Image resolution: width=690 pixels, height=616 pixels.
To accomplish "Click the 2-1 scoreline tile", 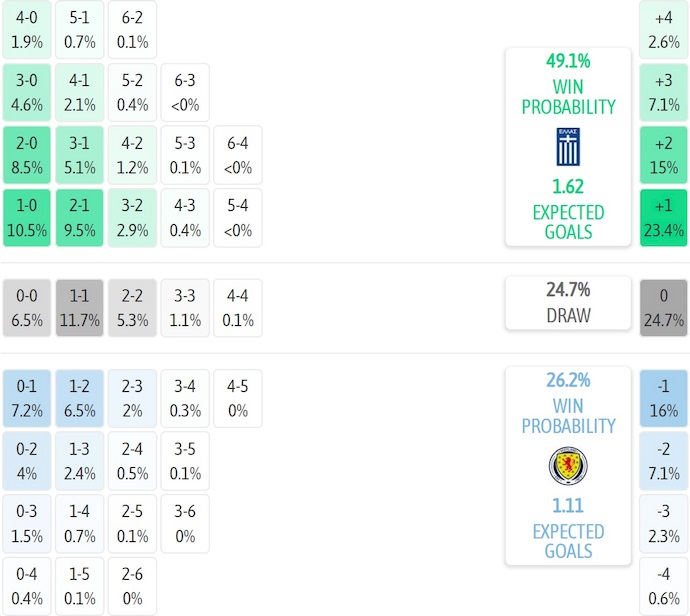I will click(79, 218).
